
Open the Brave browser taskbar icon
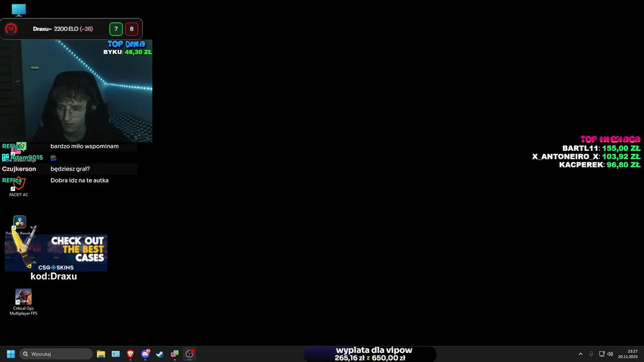pos(130,354)
